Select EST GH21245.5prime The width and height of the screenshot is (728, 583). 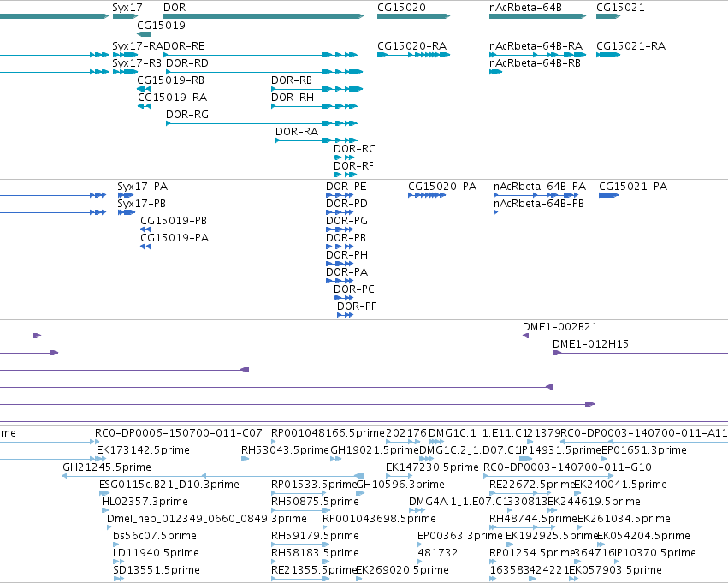point(213,476)
